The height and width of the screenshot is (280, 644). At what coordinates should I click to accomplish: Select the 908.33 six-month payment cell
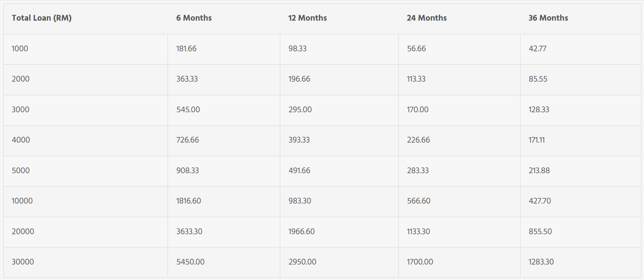coord(188,170)
